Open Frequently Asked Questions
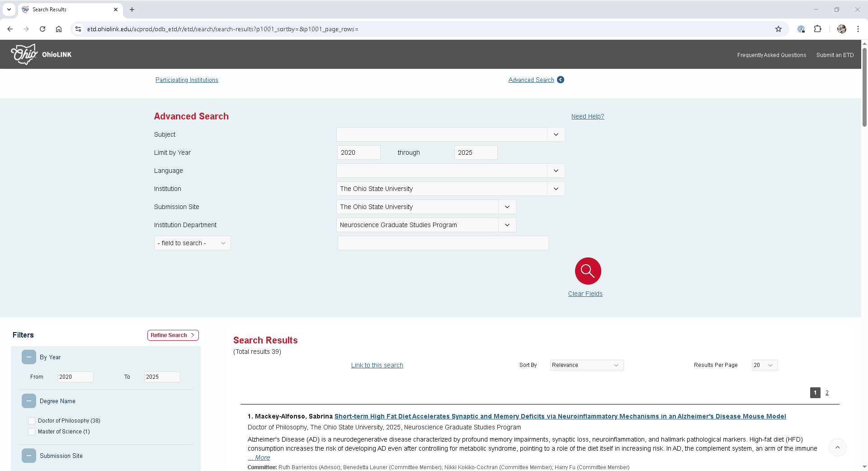Image resolution: width=868 pixels, height=471 pixels. 771,55
